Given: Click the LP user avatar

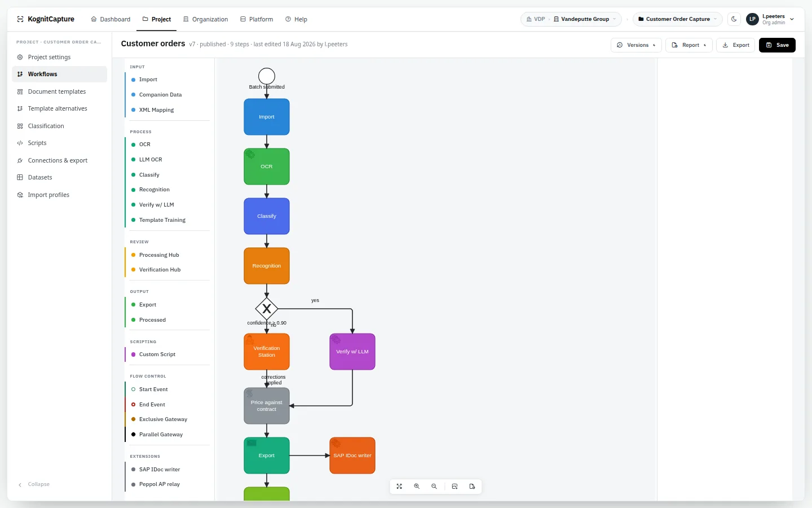Looking at the screenshot, I should [x=752, y=19].
